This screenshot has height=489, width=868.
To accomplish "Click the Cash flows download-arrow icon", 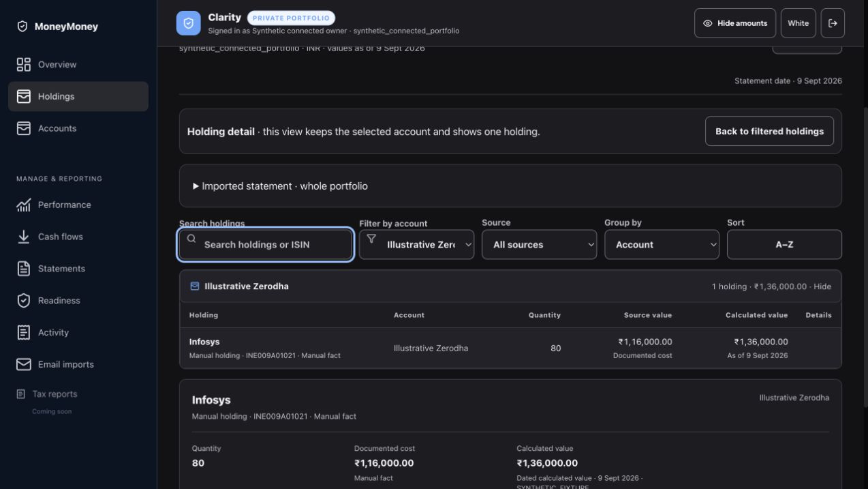I will [x=24, y=237].
